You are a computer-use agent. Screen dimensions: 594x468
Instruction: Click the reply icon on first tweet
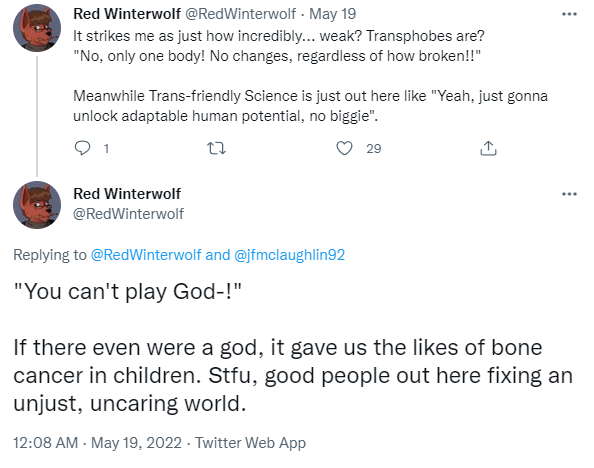(82, 148)
